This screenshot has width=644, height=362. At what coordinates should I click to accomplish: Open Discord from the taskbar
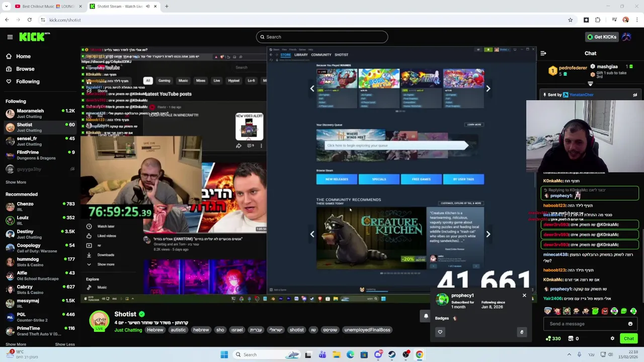378,354
